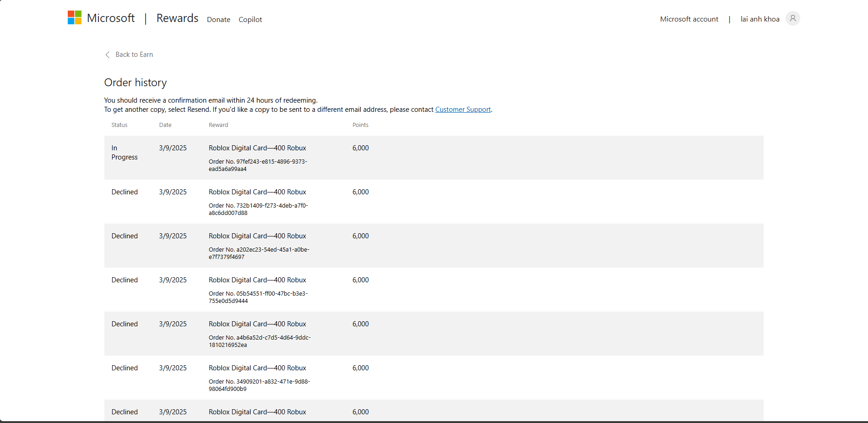
Task: Open the Copilot menu item
Action: point(250,20)
